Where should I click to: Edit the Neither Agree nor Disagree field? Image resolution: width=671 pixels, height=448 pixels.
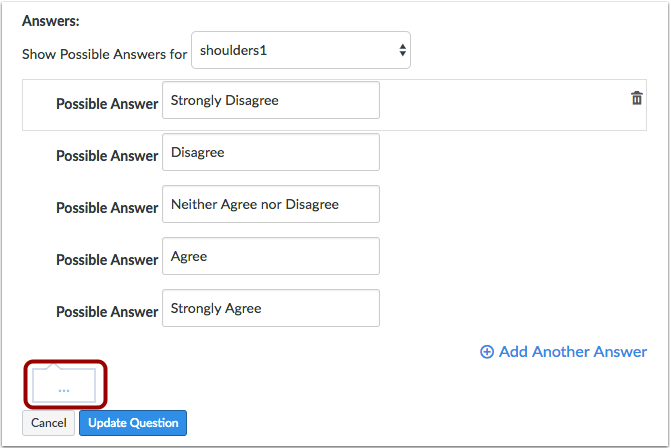coord(271,204)
